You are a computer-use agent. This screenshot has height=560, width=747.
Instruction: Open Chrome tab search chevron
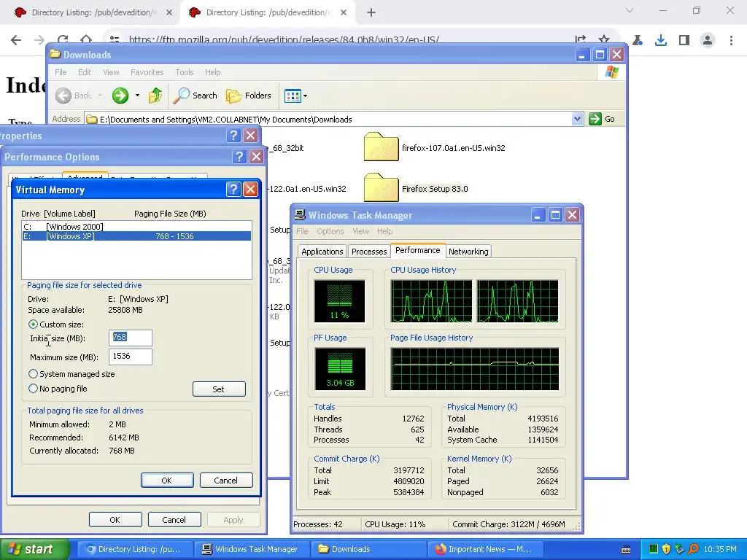[630, 10]
